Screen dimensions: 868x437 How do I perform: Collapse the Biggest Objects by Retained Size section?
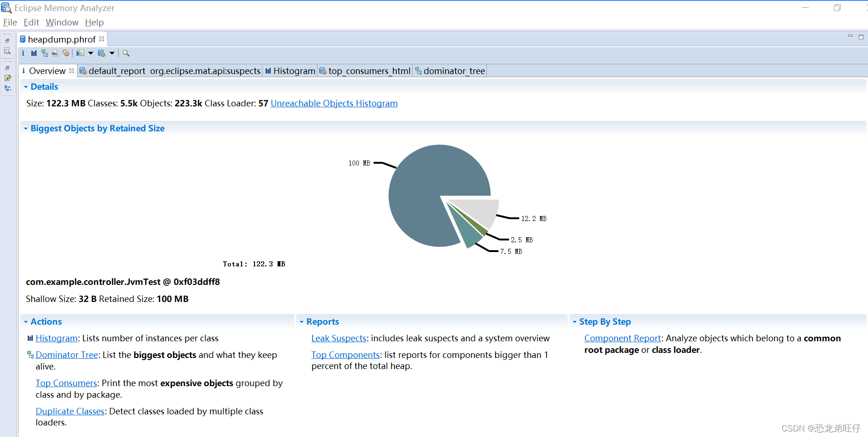click(26, 128)
